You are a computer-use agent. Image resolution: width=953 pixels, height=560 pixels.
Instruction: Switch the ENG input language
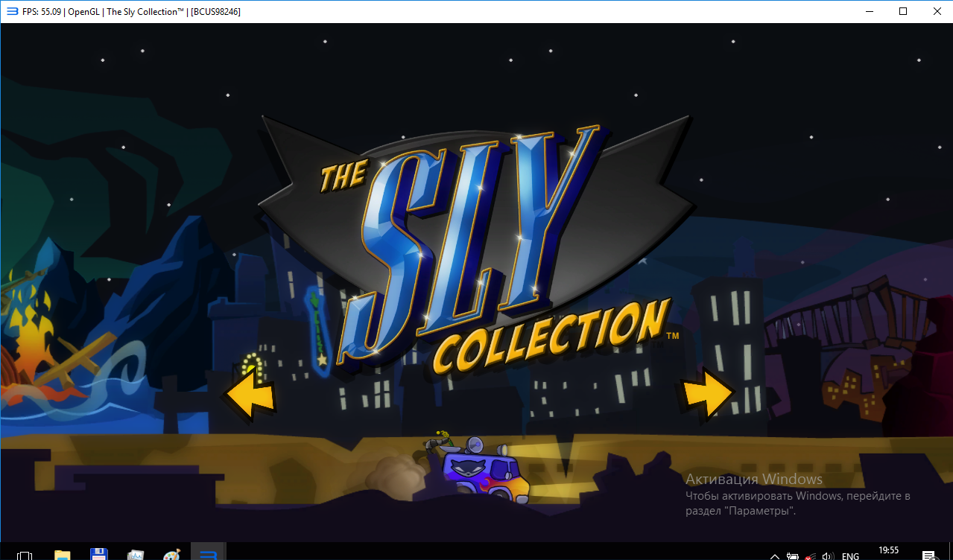click(x=850, y=556)
